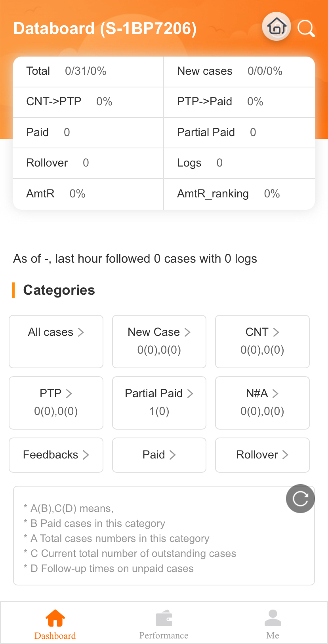Expand All cases chevron arrow
This screenshot has width=328, height=644.
81,332
